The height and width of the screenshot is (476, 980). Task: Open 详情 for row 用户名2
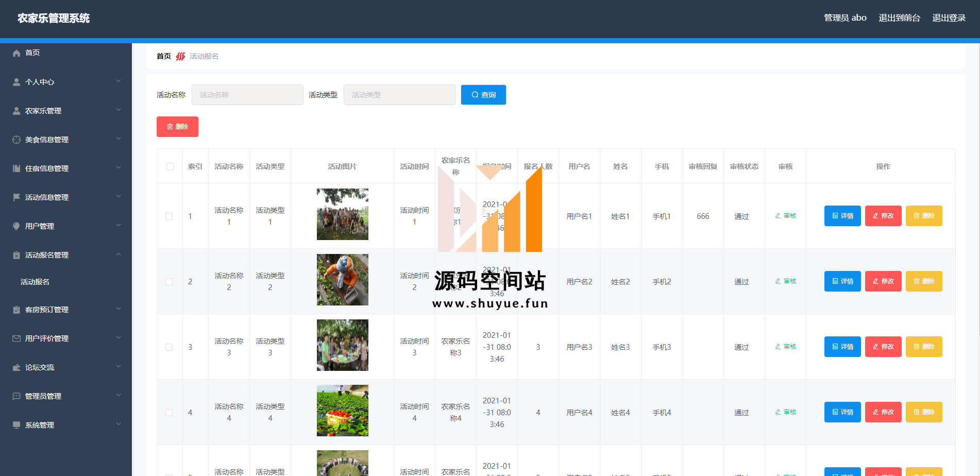point(842,281)
